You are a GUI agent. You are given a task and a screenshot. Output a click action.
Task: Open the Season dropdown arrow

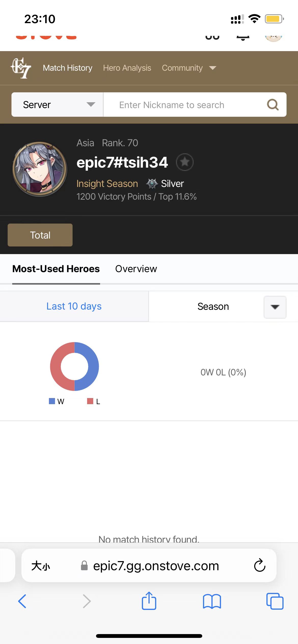[x=275, y=307]
